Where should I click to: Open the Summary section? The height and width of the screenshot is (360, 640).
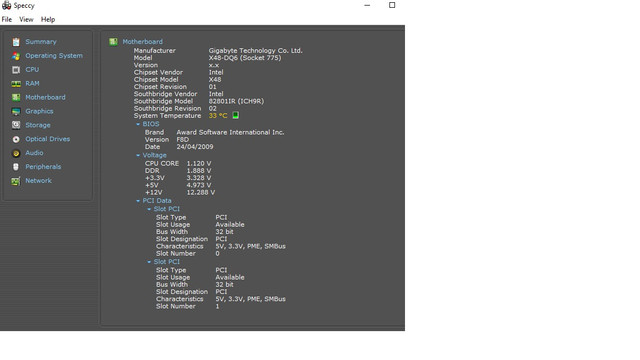(x=41, y=42)
